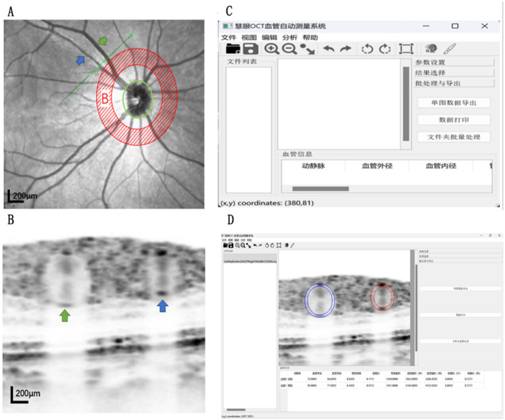Redo using the right curved arrow icon

[345, 49]
